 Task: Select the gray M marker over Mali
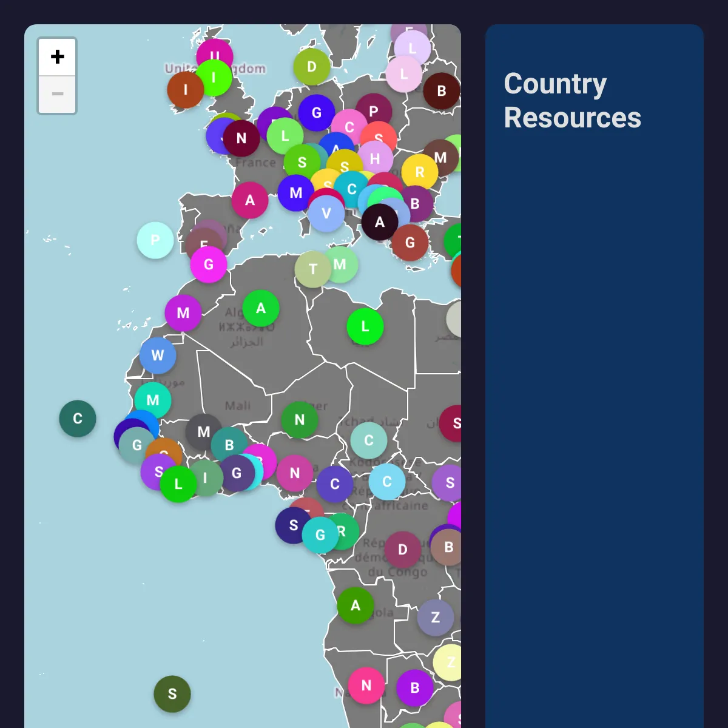pyautogui.click(x=204, y=432)
